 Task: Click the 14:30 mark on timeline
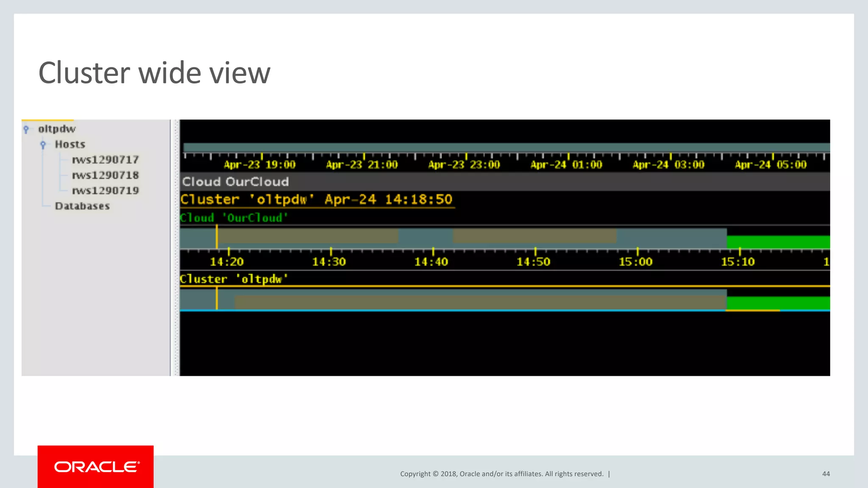329,262
